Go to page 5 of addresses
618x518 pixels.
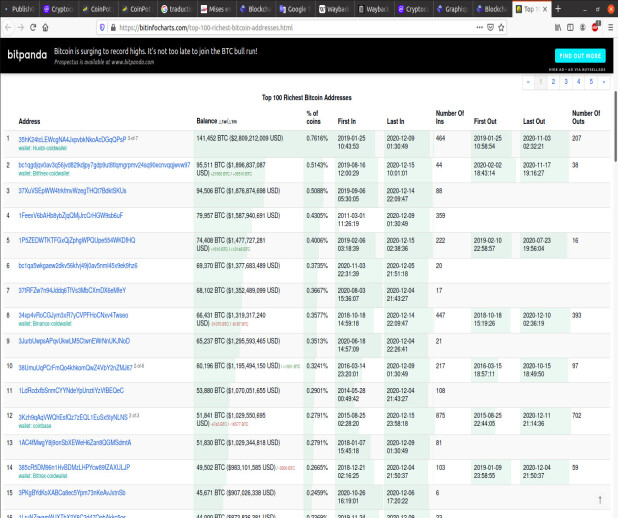click(591, 82)
